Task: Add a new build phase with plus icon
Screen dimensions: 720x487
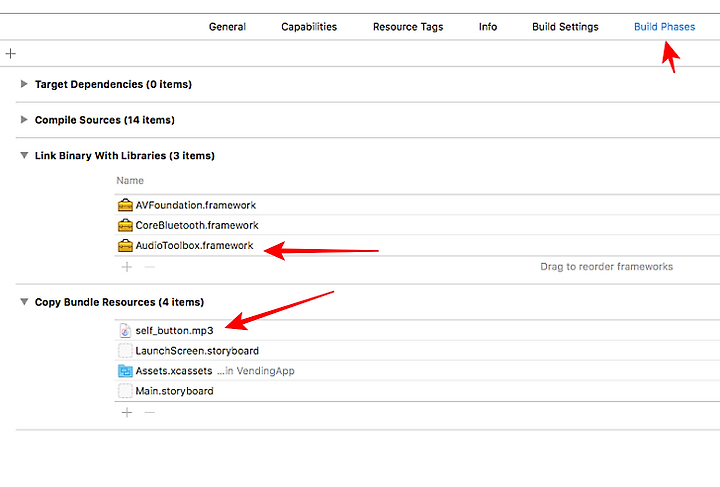Action: tap(10, 53)
